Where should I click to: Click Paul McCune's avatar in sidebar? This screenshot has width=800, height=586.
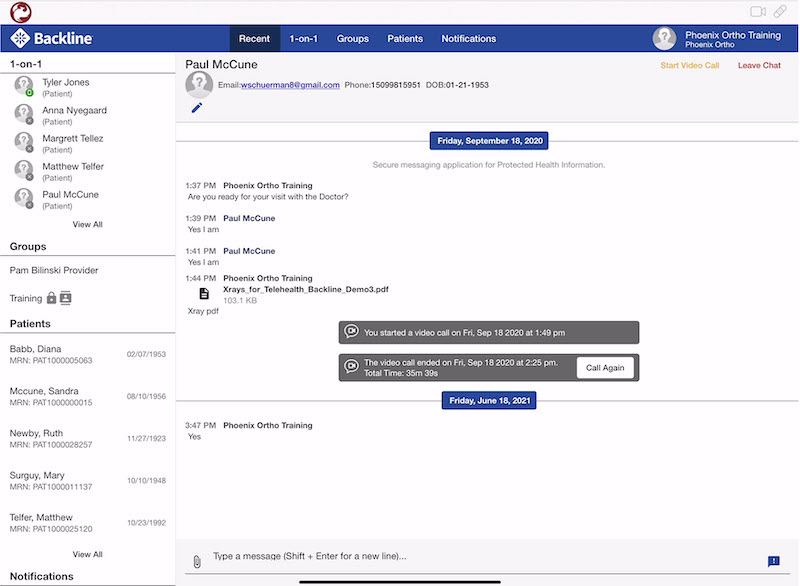tap(23, 198)
